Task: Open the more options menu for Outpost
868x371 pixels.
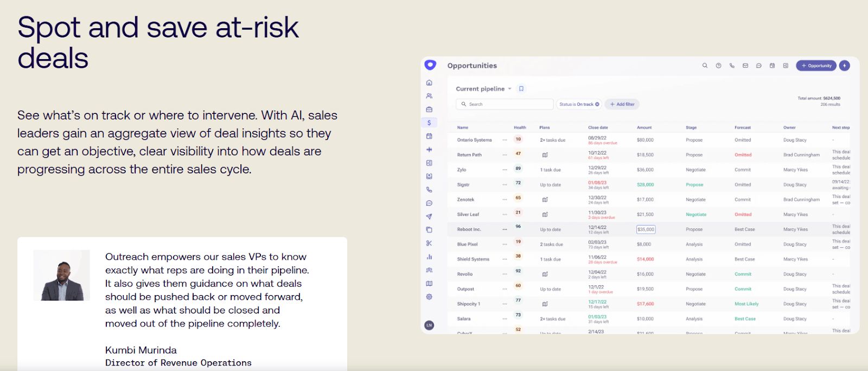Action: pyautogui.click(x=505, y=289)
